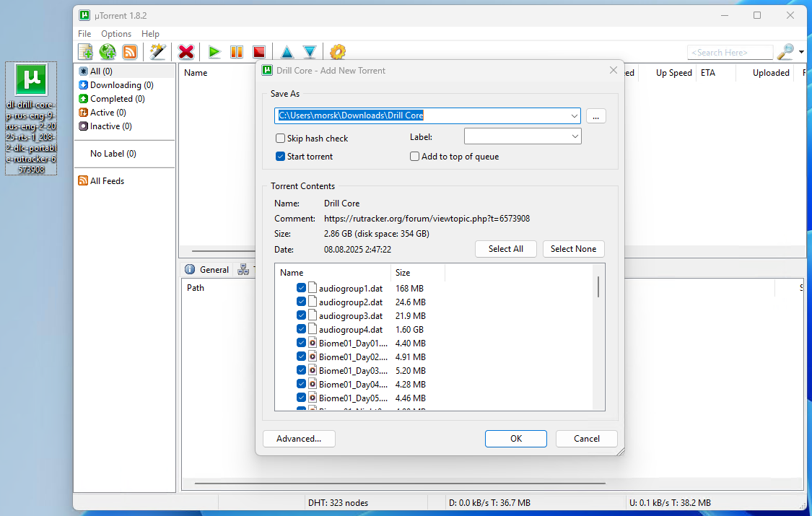Screen dimensions: 812x516
Task: Open the Options menu
Action: pyautogui.click(x=116, y=34)
